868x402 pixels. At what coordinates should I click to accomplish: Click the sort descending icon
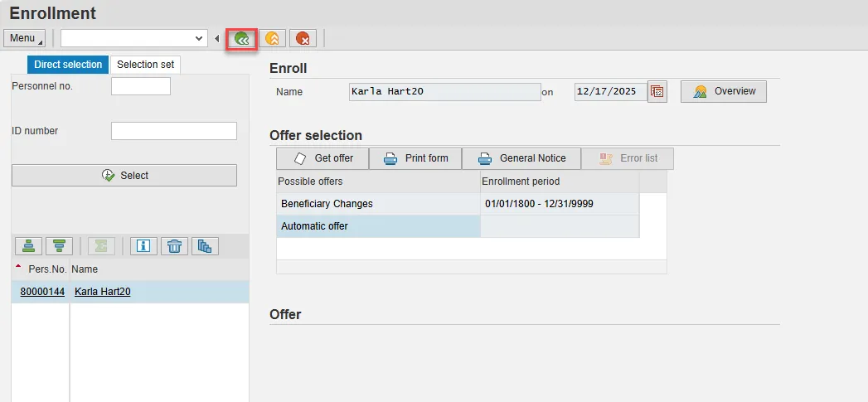click(x=59, y=246)
